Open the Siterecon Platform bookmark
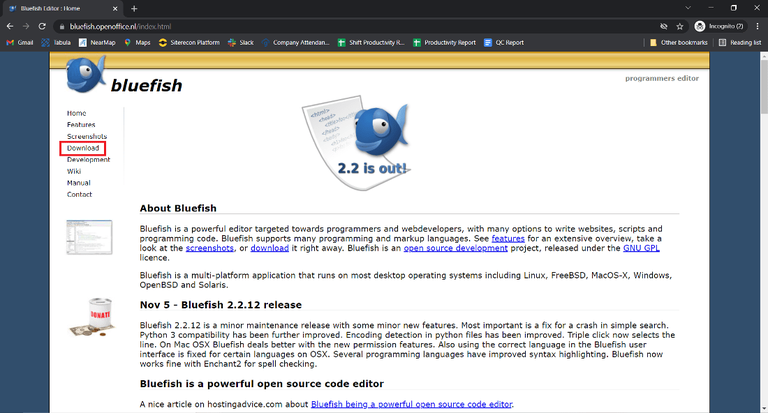 point(189,43)
